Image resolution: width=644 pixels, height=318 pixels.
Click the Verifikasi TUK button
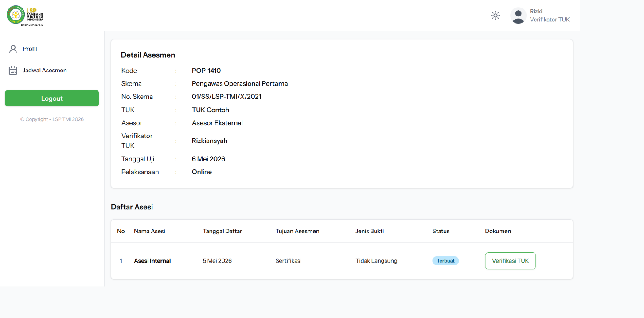coord(511,261)
